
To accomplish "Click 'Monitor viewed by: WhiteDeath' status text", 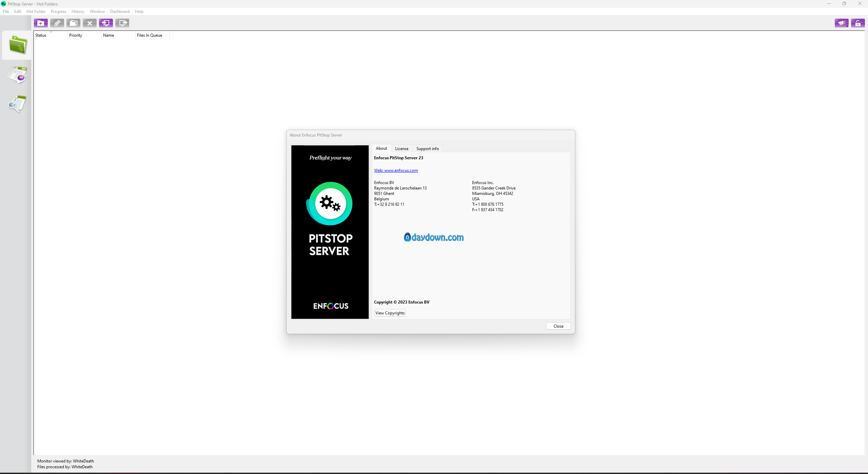I will coord(65,461).
